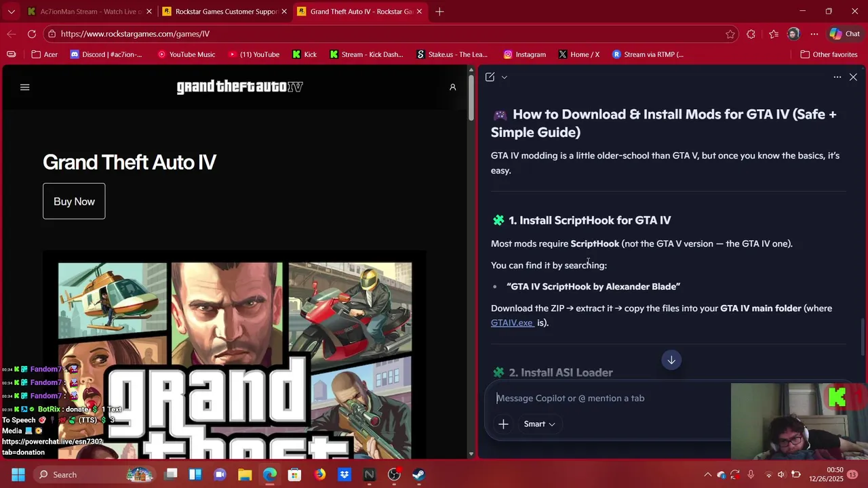Go back with the browser back arrow
This screenshot has height=488, width=868.
coord(12,34)
